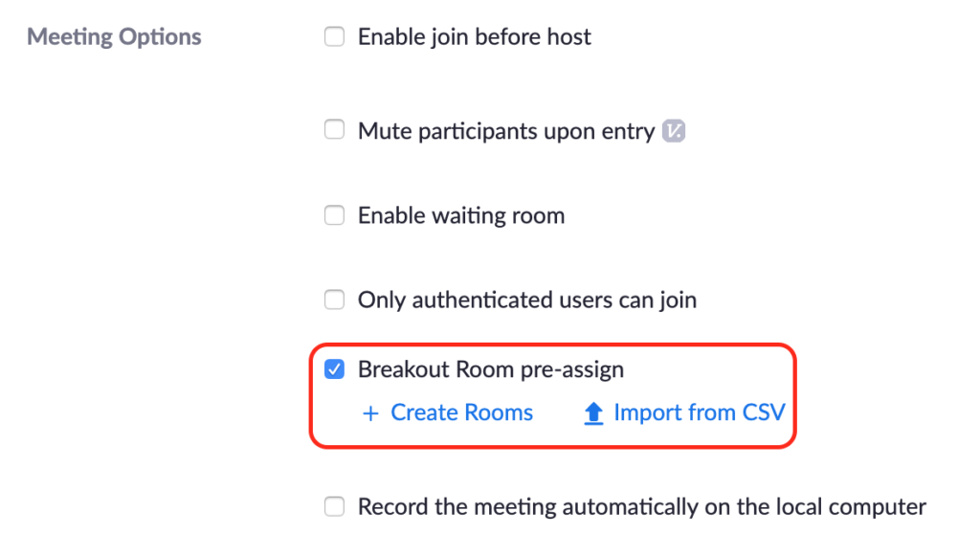Click the Meeting Options section heading

point(114,37)
